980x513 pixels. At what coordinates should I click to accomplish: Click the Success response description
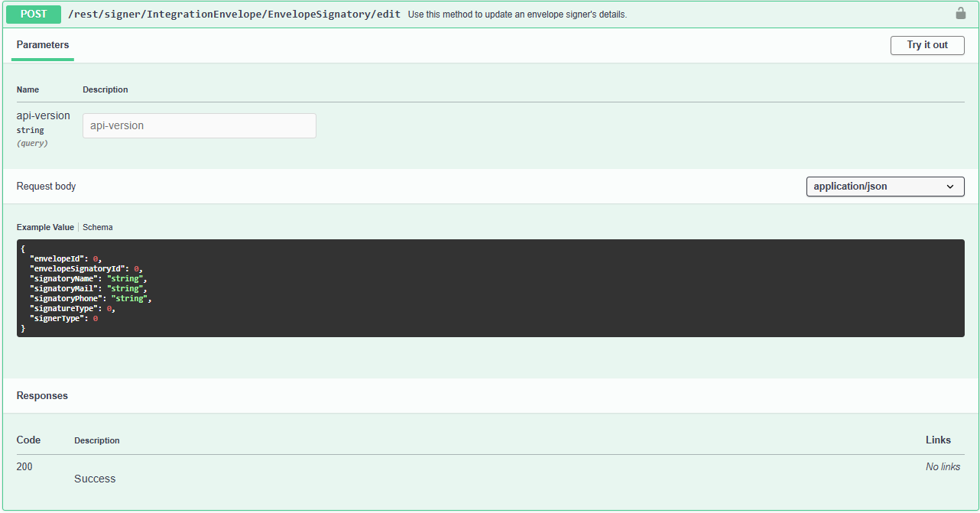[x=95, y=479]
